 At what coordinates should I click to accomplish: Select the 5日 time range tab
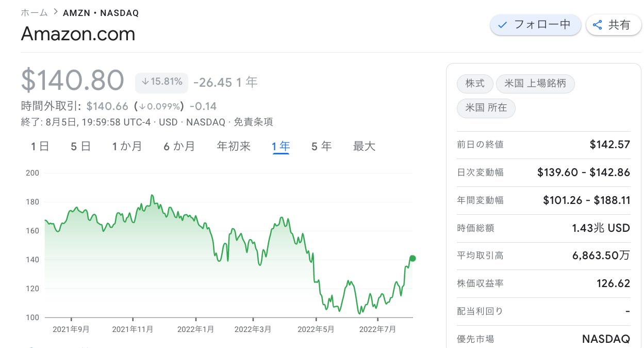pyautogui.click(x=80, y=147)
